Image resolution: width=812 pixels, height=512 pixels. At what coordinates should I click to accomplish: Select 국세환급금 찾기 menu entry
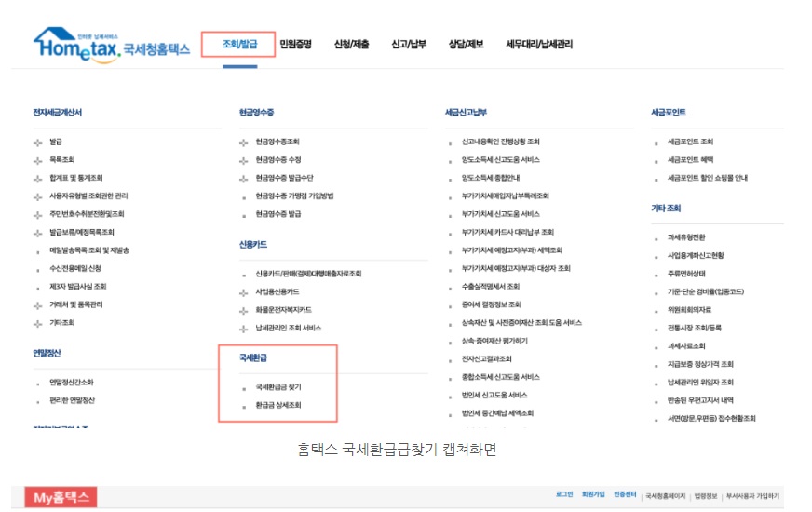click(x=278, y=386)
